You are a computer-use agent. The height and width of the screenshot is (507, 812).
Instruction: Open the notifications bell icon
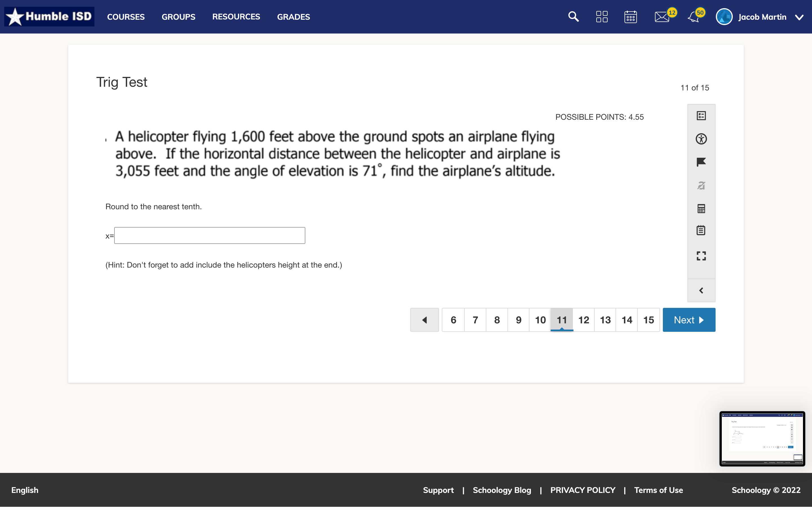point(693,17)
